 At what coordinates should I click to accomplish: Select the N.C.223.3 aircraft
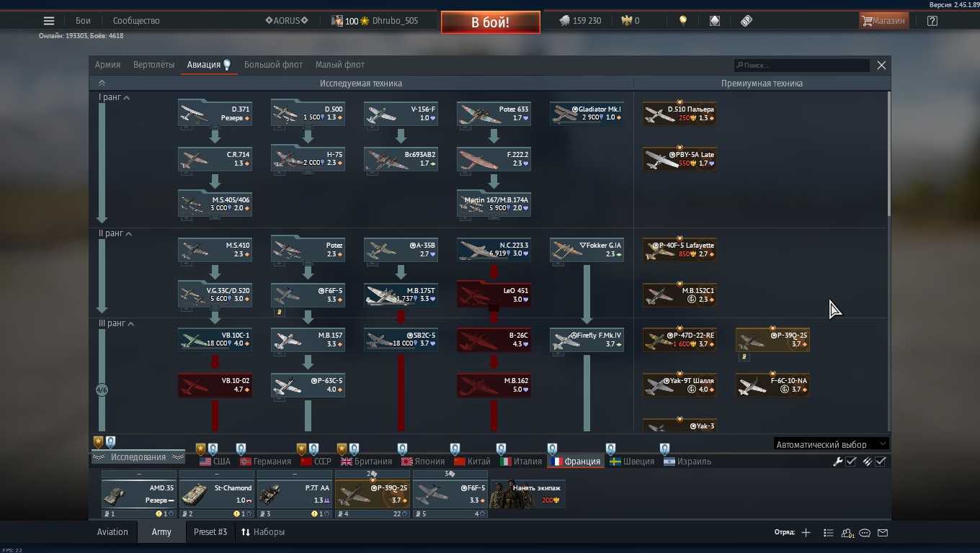pos(494,250)
